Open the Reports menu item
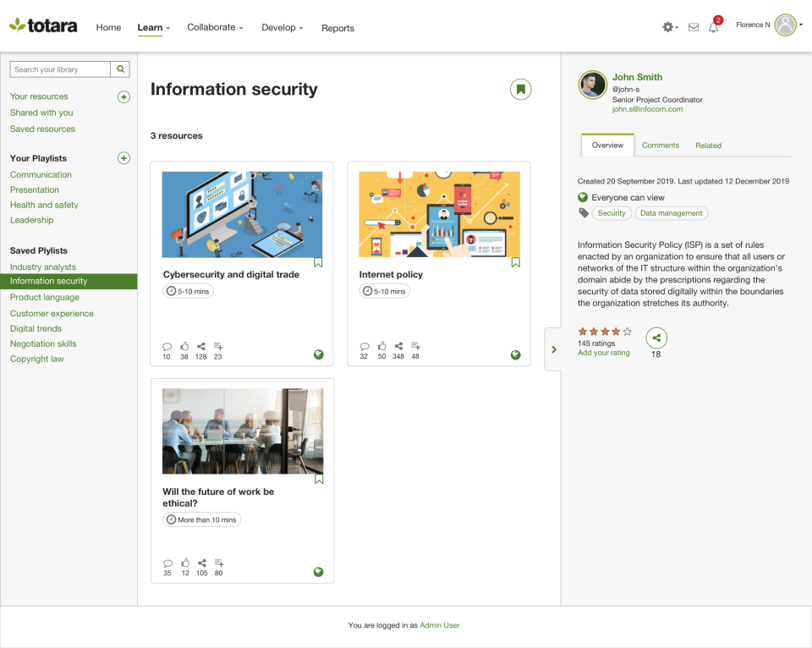This screenshot has height=648, width=812. 337,28
